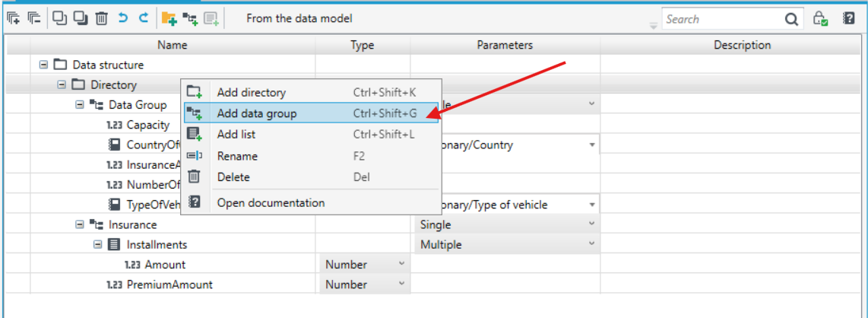Select the NumberOf row in the tree
The image size is (868, 318).
pos(154,184)
